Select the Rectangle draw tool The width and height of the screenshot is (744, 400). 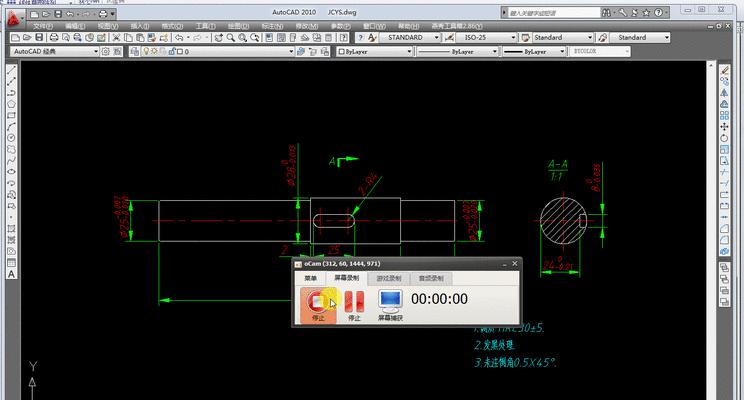pos(11,115)
